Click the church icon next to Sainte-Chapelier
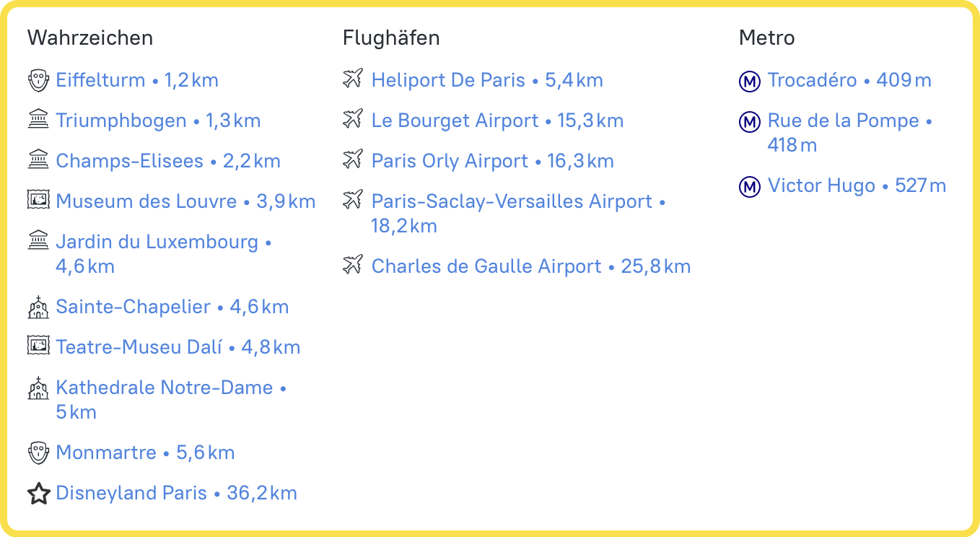The width and height of the screenshot is (980, 537). coord(38,307)
